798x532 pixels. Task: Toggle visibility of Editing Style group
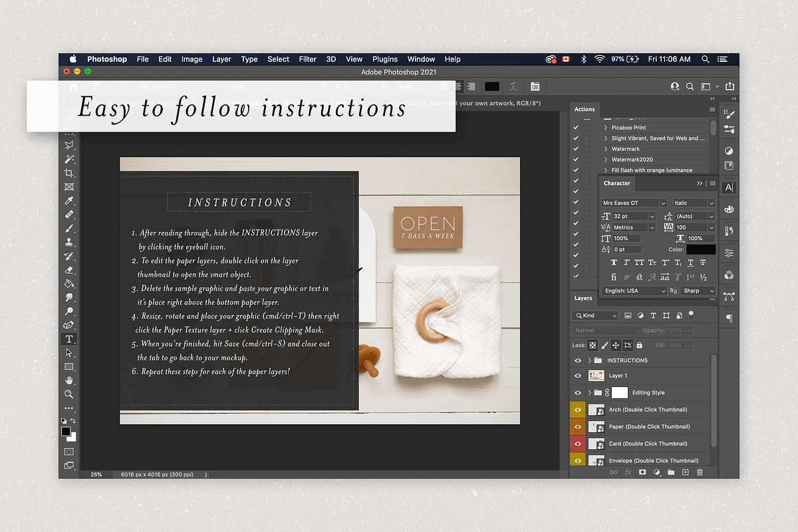[577, 392]
